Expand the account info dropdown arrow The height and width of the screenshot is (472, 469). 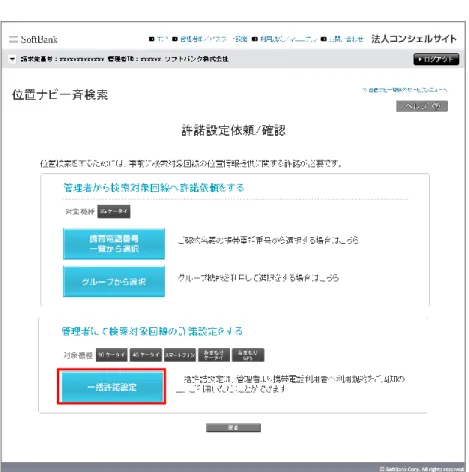point(12,59)
